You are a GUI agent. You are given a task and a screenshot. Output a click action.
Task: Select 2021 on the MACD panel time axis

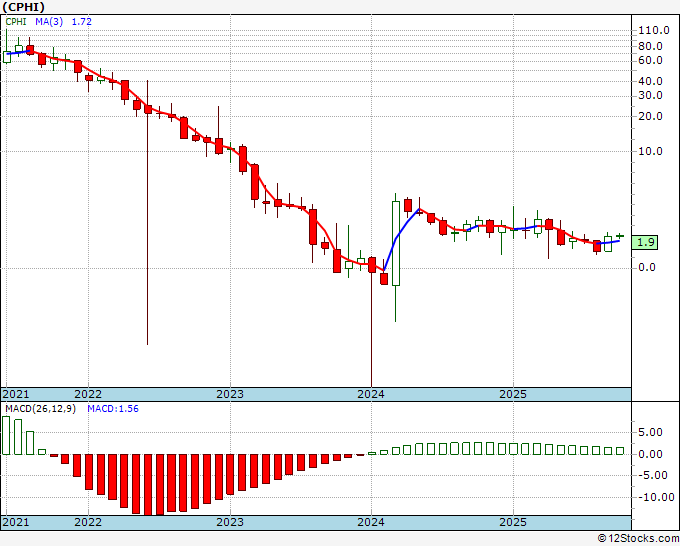(16, 522)
